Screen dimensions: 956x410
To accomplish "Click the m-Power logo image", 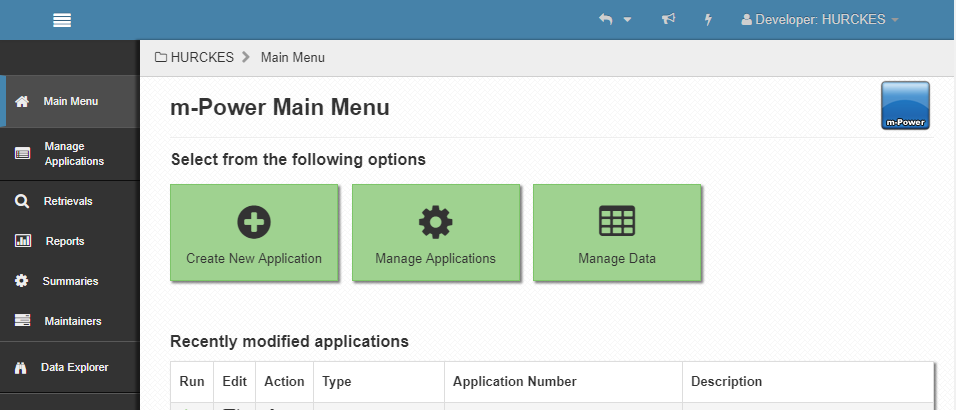I will (x=905, y=106).
